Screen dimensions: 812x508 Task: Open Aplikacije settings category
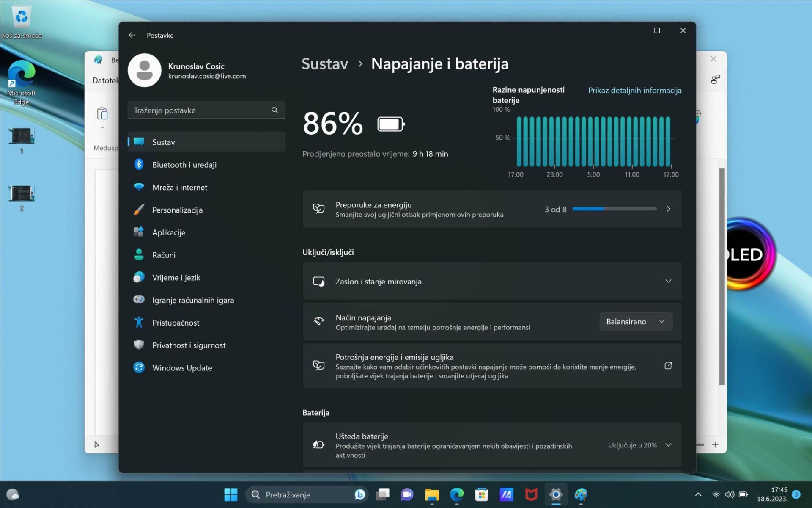[169, 232]
